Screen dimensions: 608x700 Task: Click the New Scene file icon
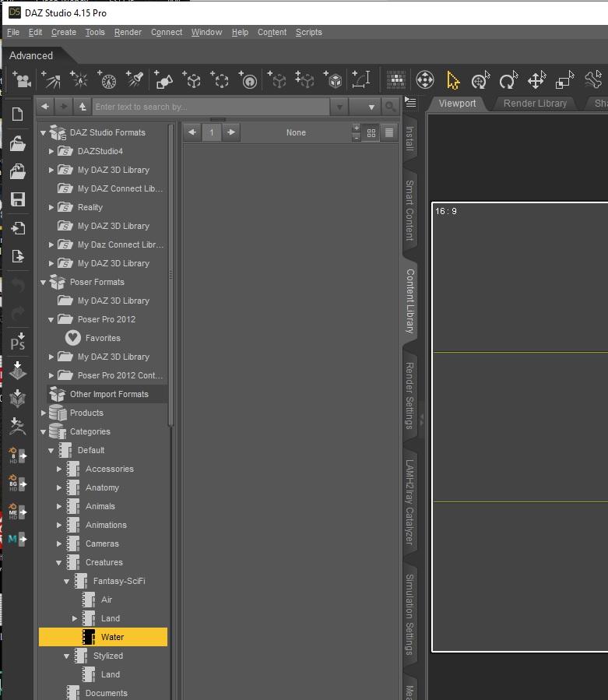(x=17, y=114)
